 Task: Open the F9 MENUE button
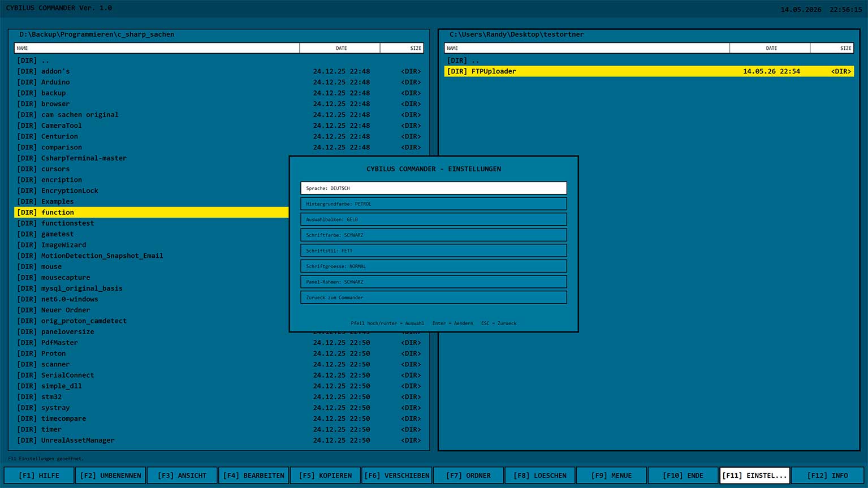tap(611, 476)
